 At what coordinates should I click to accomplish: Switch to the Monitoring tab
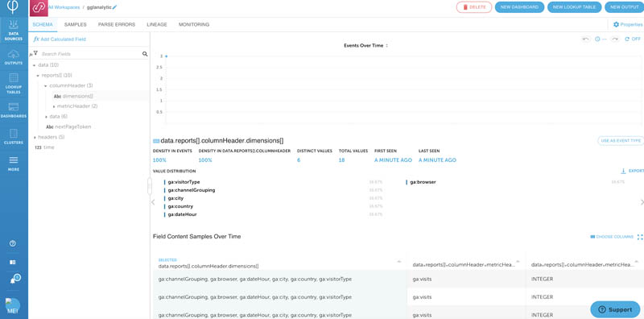coord(194,25)
